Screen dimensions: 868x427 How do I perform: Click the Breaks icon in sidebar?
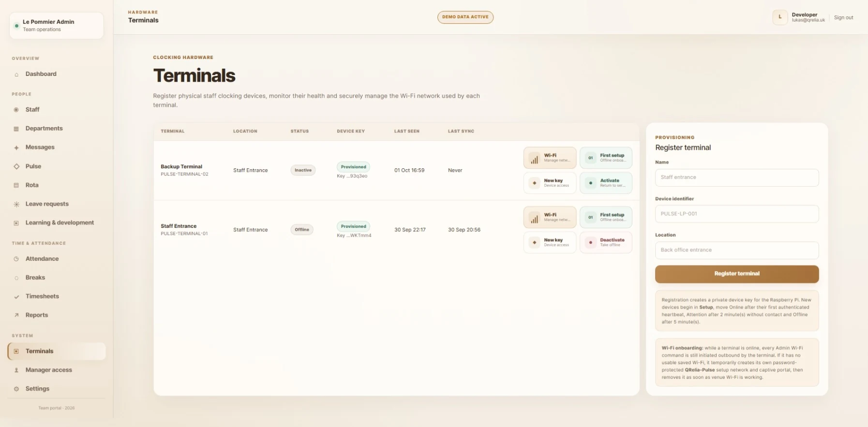tap(16, 278)
